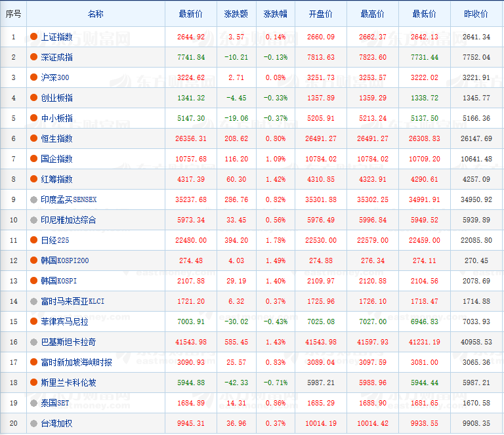Screen dimensions: 504x435
Task: Sort by the 最高价 column header
Action: (x=373, y=14)
